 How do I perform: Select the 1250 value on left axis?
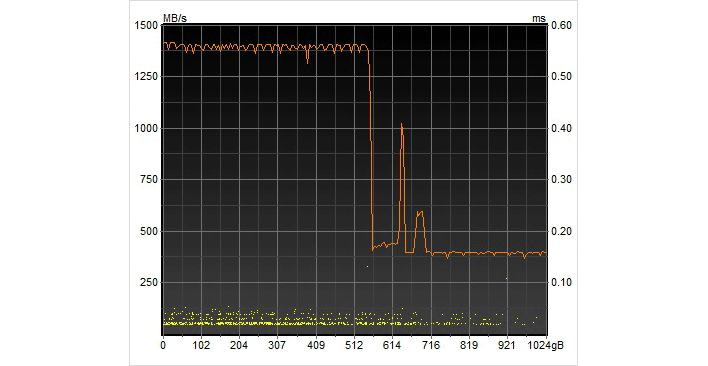click(x=146, y=76)
